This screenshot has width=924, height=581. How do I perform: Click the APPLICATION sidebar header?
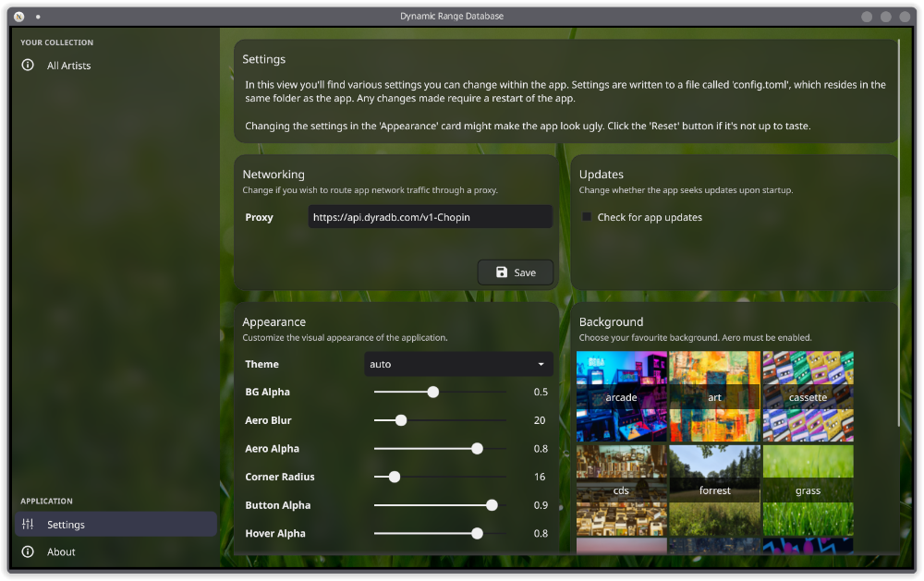[46, 501]
